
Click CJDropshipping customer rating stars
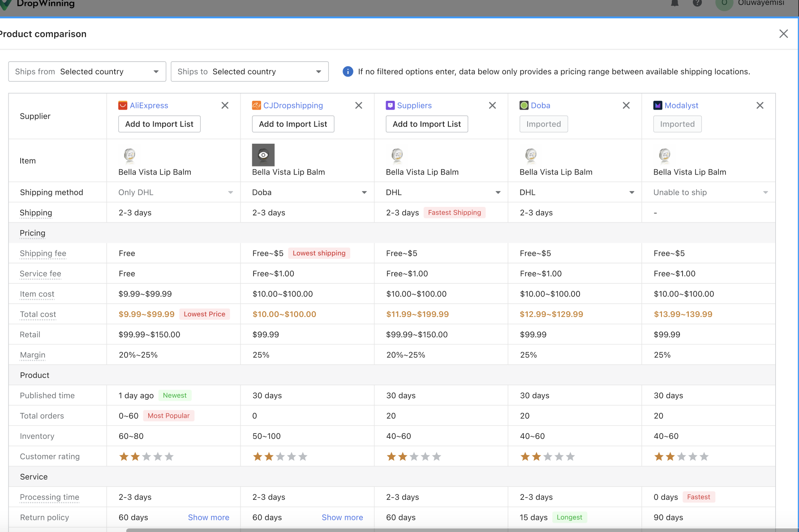pos(280,456)
